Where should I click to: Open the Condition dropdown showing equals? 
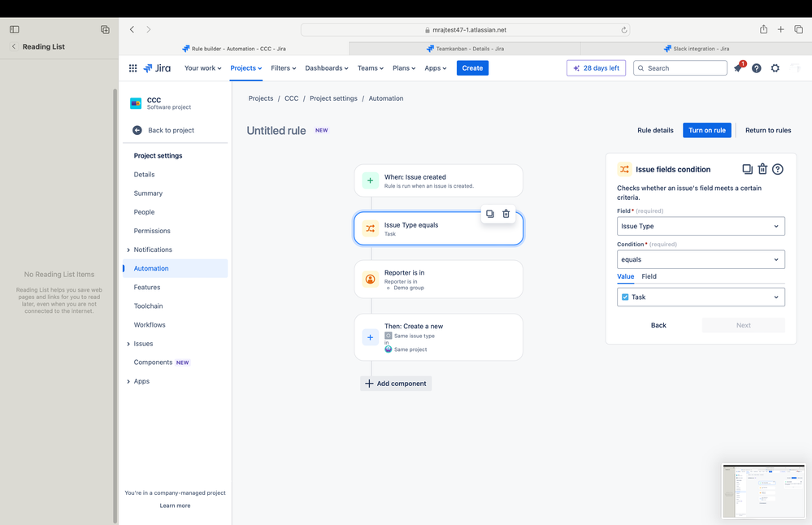pyautogui.click(x=701, y=259)
